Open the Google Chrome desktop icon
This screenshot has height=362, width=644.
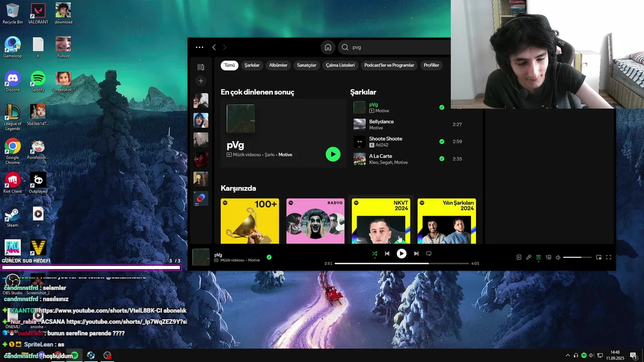(13, 151)
